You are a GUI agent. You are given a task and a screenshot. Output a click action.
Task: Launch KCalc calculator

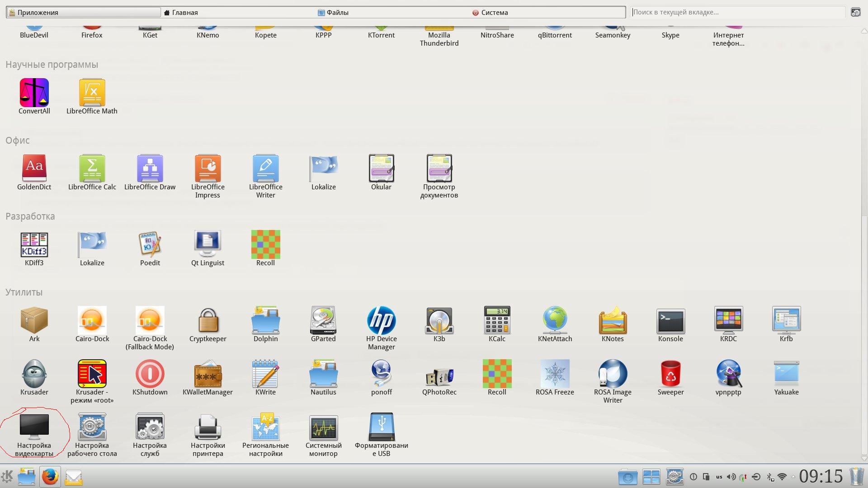497,321
